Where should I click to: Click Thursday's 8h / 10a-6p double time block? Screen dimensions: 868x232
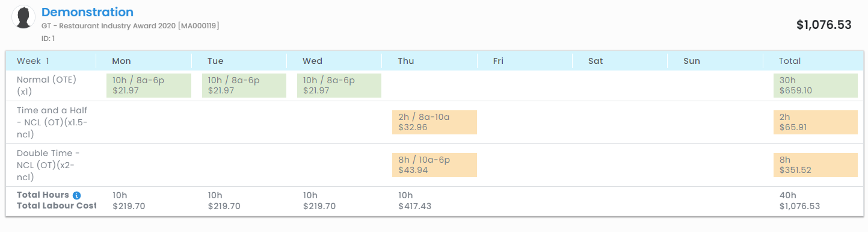click(434, 165)
